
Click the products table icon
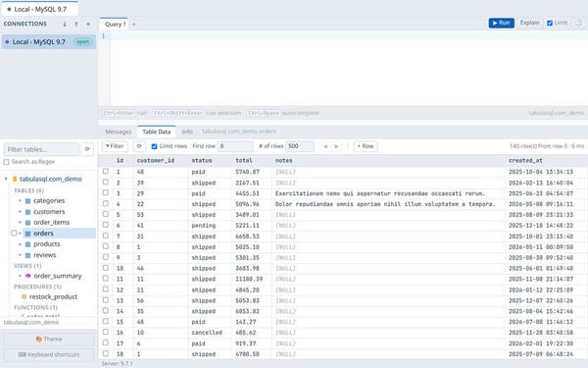[x=27, y=244]
